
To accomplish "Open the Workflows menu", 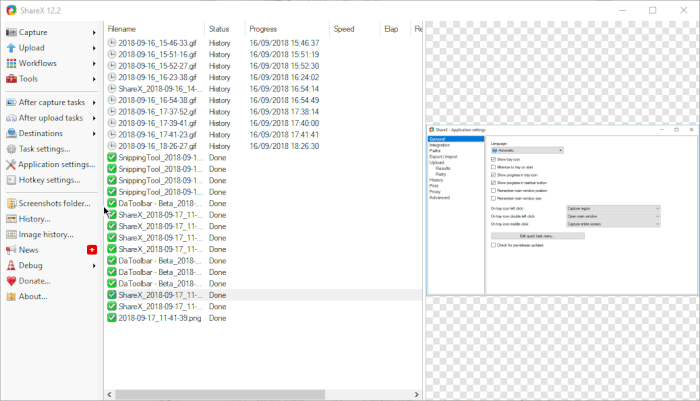I will [x=38, y=63].
